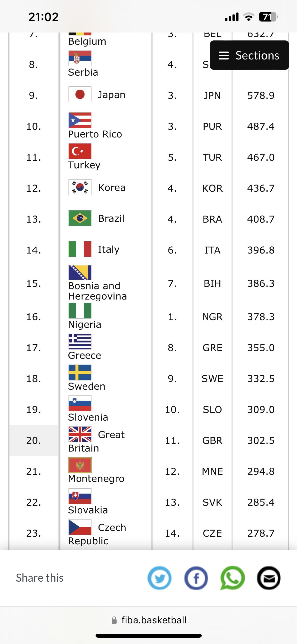Open the Sections menu
The image size is (297, 644).
pyautogui.click(x=249, y=55)
